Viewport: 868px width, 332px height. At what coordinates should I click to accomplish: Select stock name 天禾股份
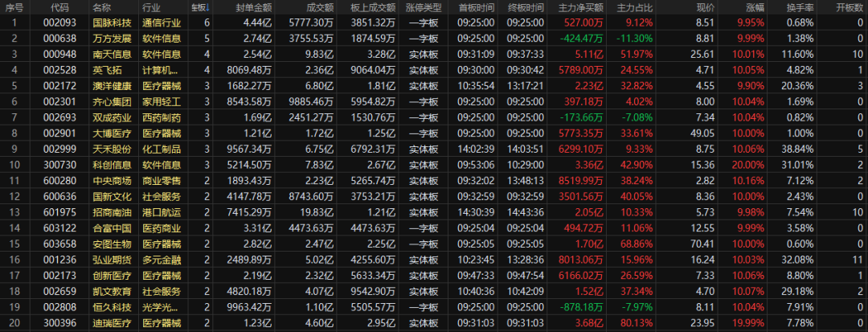[113, 150]
